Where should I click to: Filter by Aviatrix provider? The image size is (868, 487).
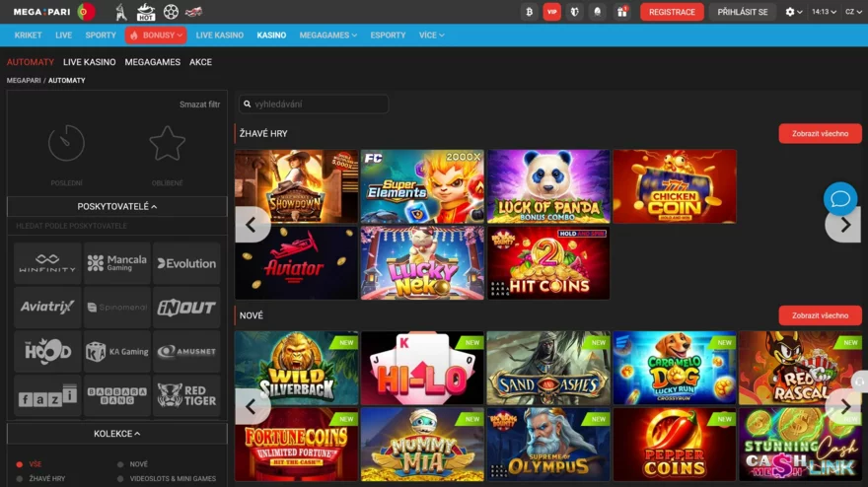[x=47, y=308]
